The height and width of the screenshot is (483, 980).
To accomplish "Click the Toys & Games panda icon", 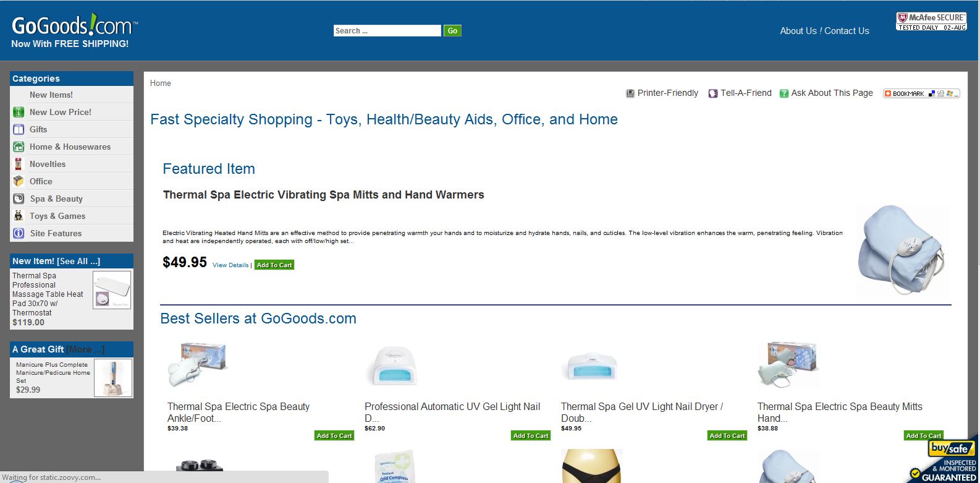I will point(19,216).
